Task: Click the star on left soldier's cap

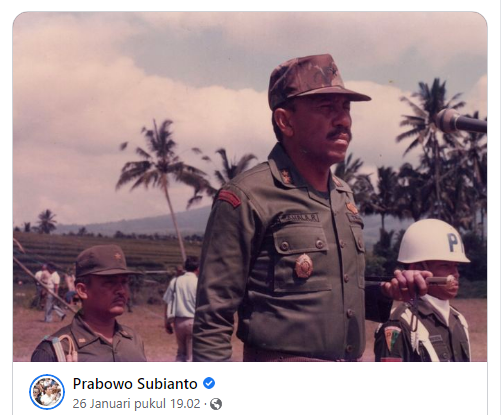Action: click(x=117, y=256)
